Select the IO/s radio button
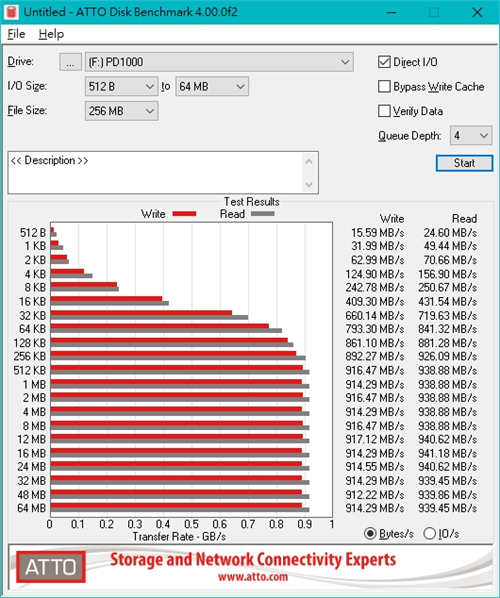This screenshot has height=598, width=500. [429, 533]
